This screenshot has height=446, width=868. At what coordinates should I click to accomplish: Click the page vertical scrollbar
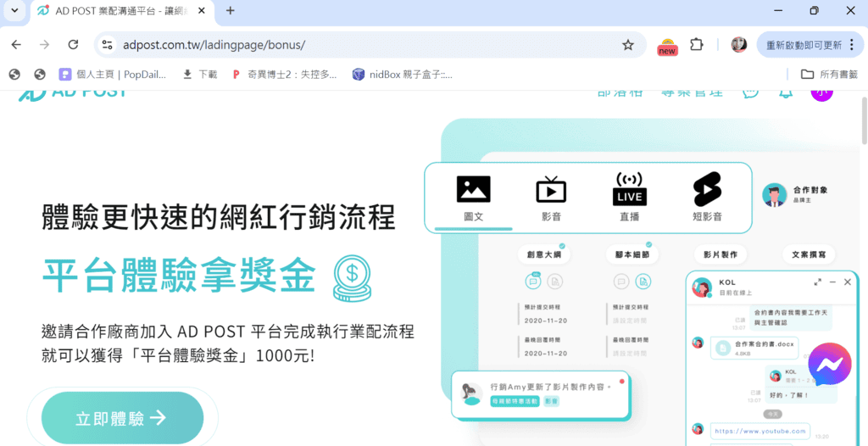click(x=863, y=122)
